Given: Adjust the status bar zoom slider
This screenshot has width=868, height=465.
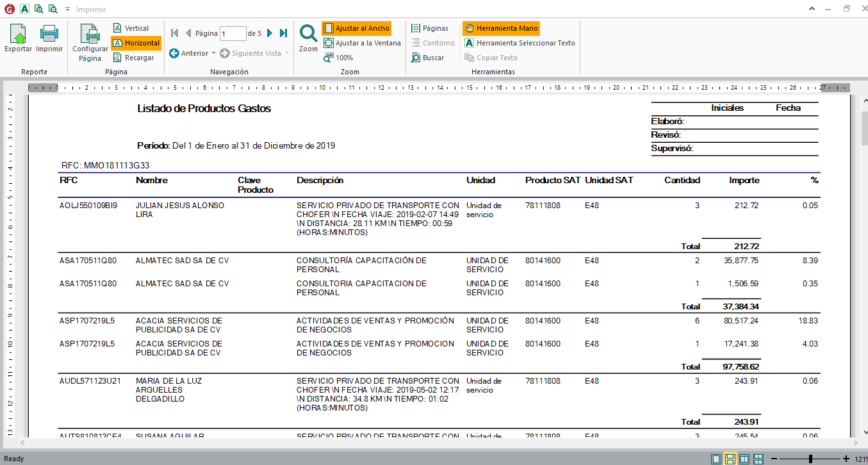Looking at the screenshot, I should coord(811,459).
